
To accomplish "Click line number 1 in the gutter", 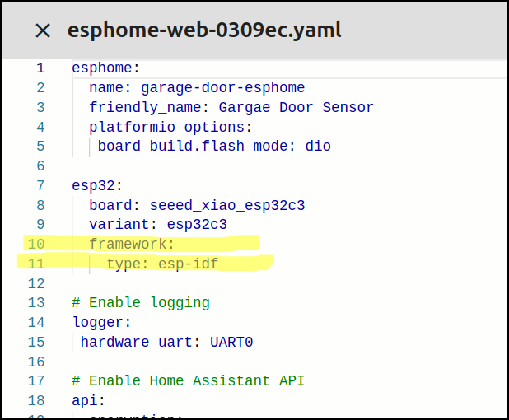I will coord(40,68).
